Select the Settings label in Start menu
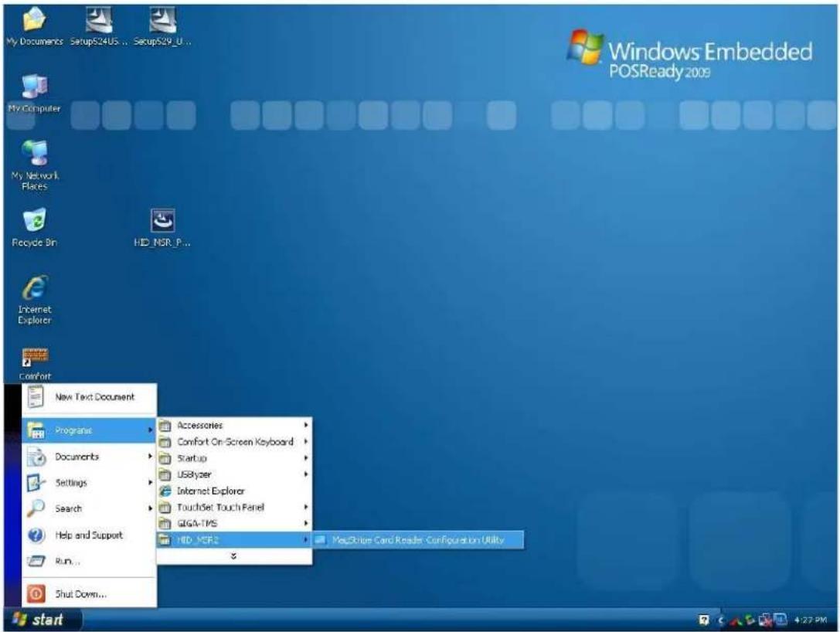This screenshot has width=840, height=632. coord(71,483)
